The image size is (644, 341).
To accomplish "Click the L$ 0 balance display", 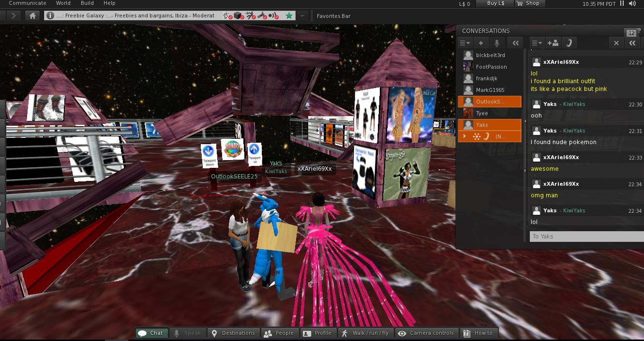I will coord(464,4).
